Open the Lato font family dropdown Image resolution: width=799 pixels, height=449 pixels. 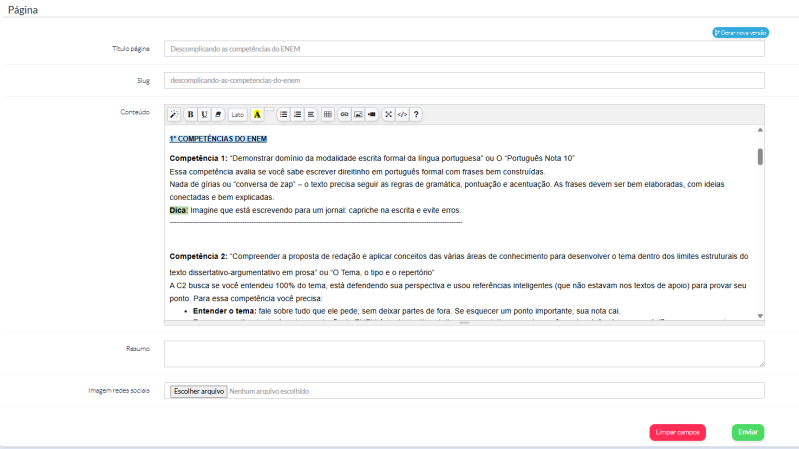point(237,115)
